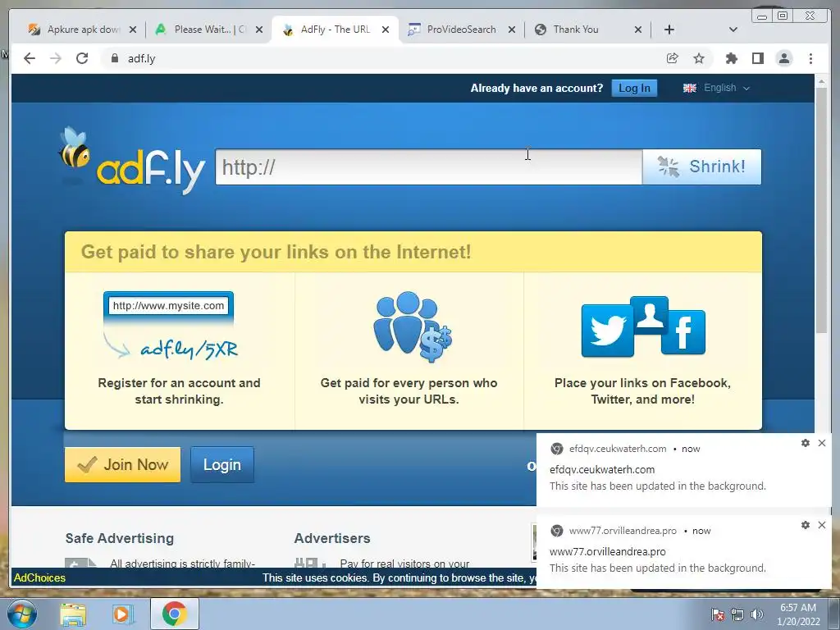Click the adf.ly bee logo
This screenshot has height=630, width=840.
(132, 161)
